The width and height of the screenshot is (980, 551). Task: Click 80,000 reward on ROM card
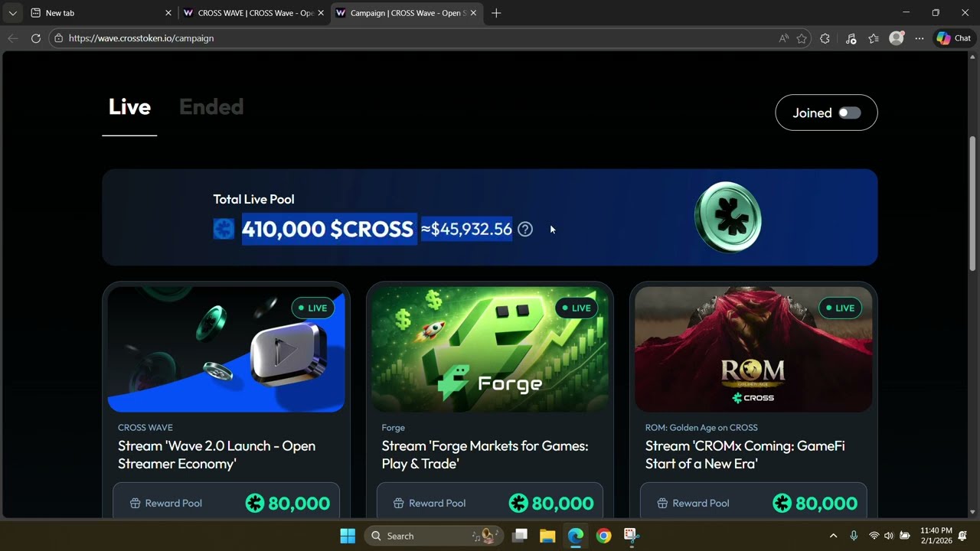(x=815, y=503)
